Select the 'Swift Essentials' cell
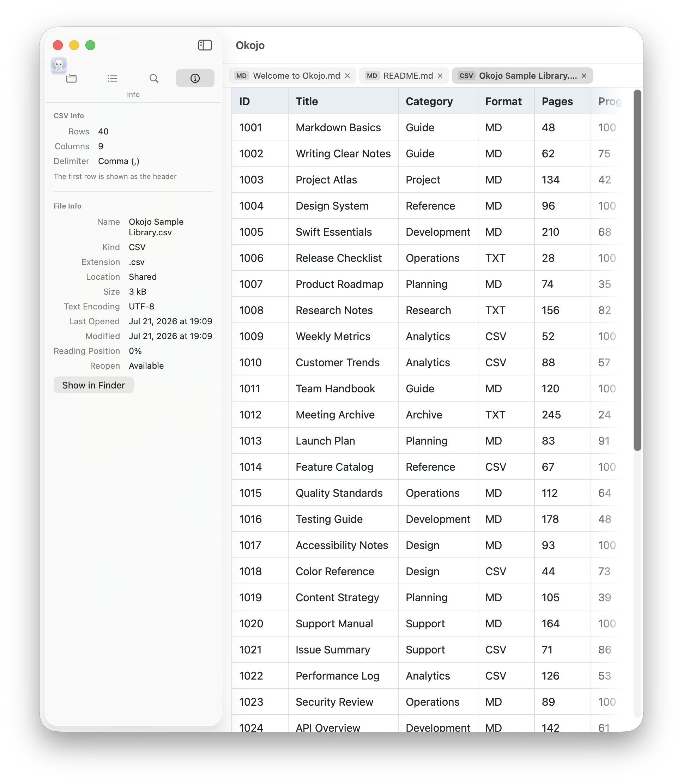 tap(343, 232)
